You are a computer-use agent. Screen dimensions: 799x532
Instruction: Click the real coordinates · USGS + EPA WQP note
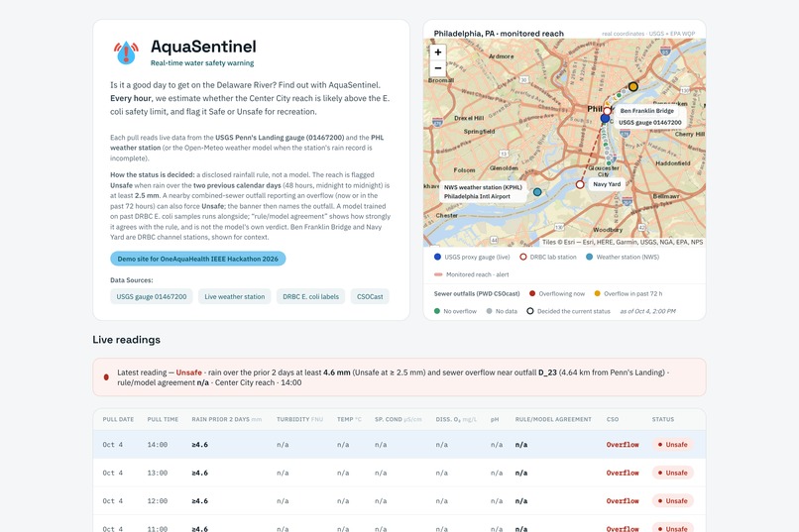coord(648,34)
